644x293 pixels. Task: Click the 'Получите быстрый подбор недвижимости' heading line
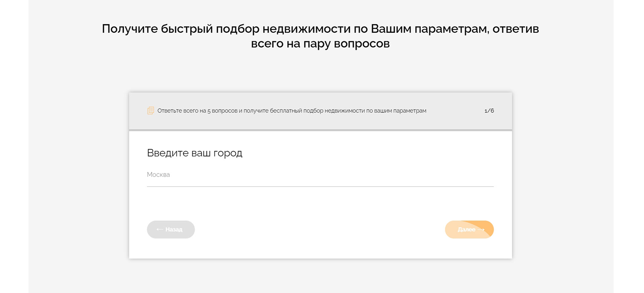[320, 29]
